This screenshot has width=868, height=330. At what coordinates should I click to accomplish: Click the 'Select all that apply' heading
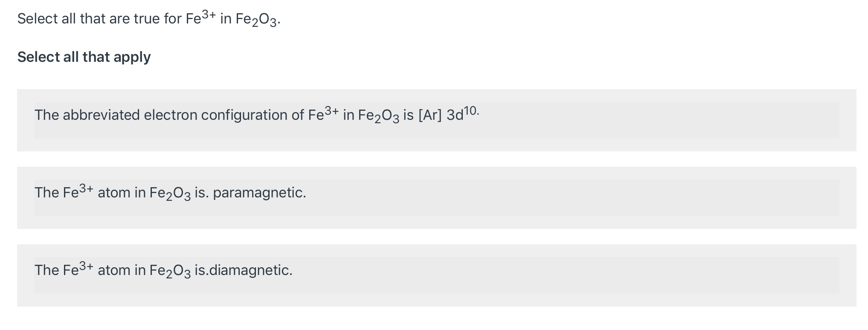click(84, 57)
